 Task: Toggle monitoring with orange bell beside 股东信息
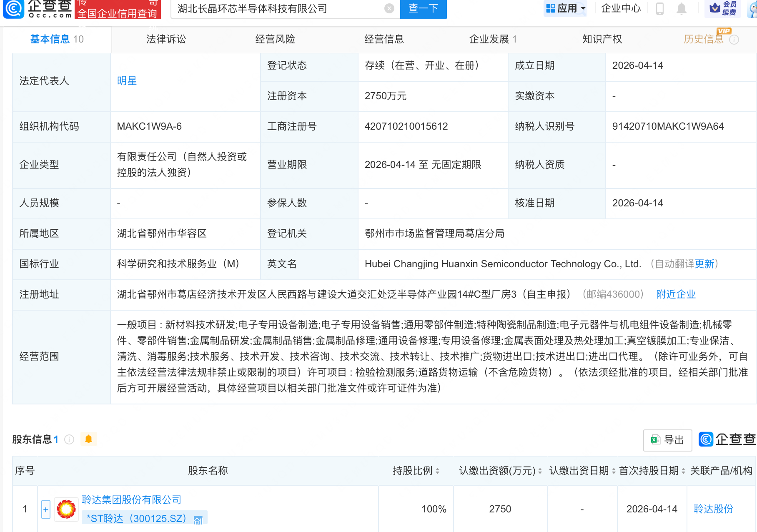[x=88, y=439]
